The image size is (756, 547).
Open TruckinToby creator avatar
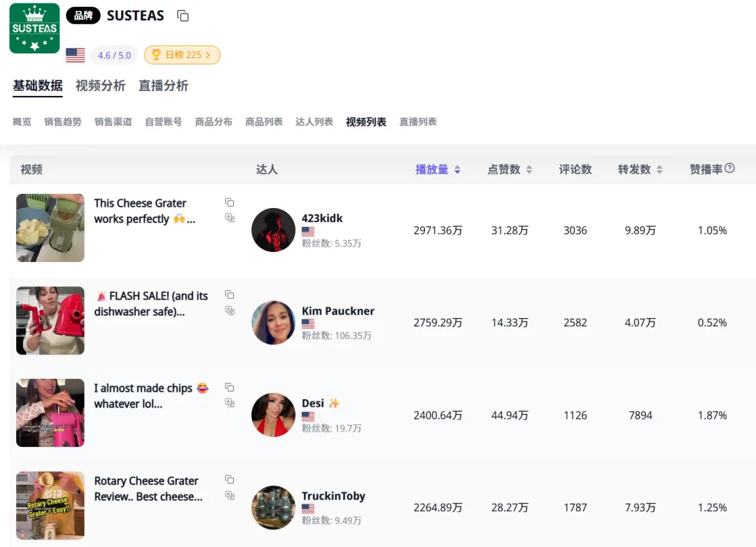274,508
